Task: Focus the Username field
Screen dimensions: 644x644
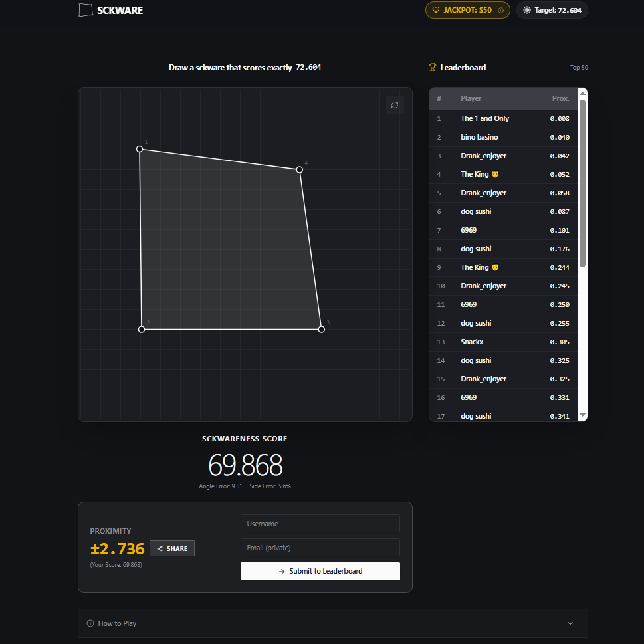Action: pyautogui.click(x=320, y=524)
